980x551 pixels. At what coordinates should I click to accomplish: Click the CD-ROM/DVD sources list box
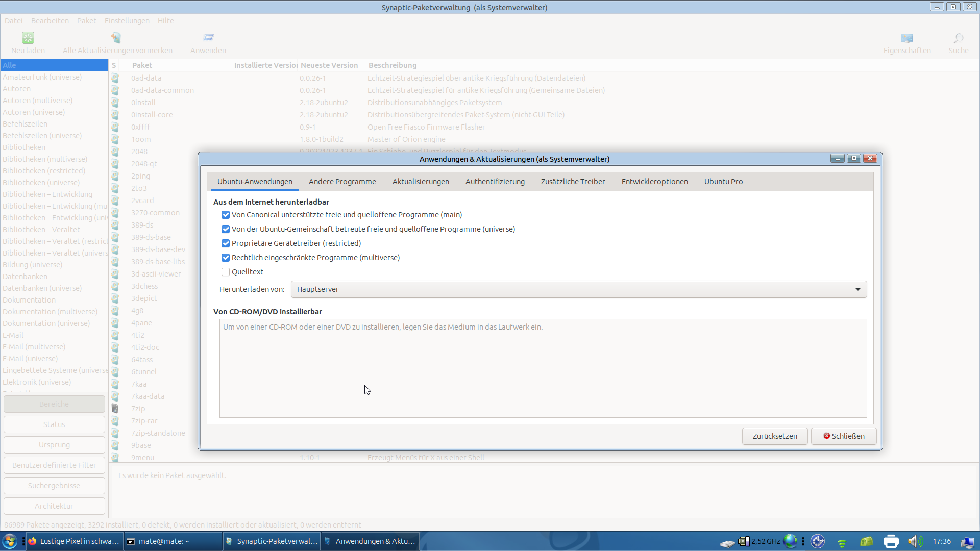click(x=543, y=368)
